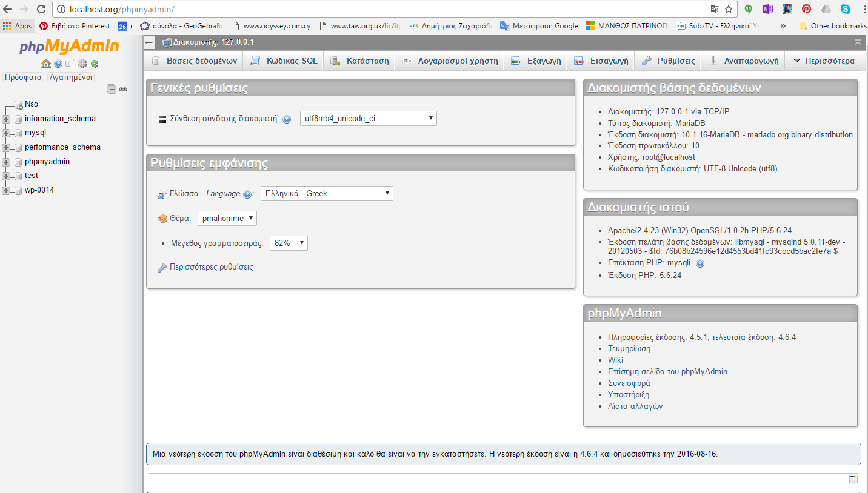This screenshot has height=493, width=868.
Task: Click the Πρόσφατα button in sidebar
Action: point(23,78)
